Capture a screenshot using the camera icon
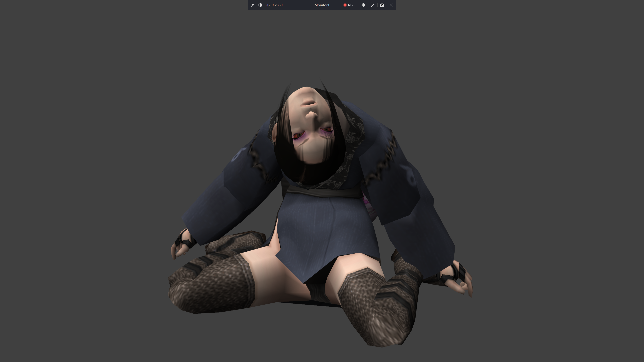 (382, 5)
